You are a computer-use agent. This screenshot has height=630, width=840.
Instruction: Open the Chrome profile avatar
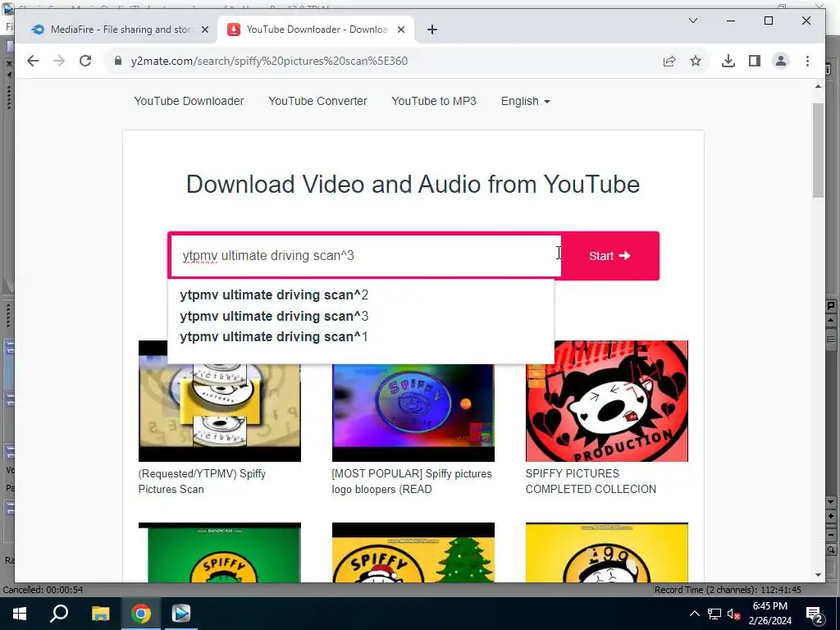click(781, 61)
